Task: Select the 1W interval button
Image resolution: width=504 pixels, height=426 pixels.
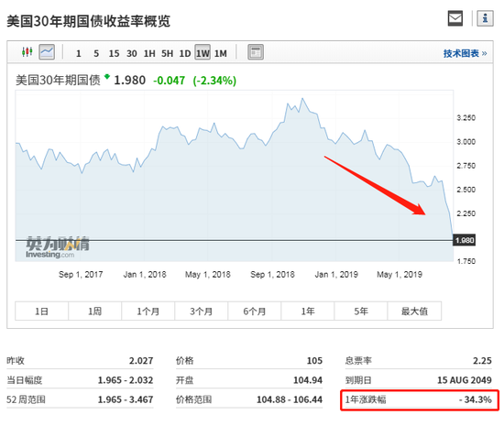Action: pyautogui.click(x=203, y=52)
